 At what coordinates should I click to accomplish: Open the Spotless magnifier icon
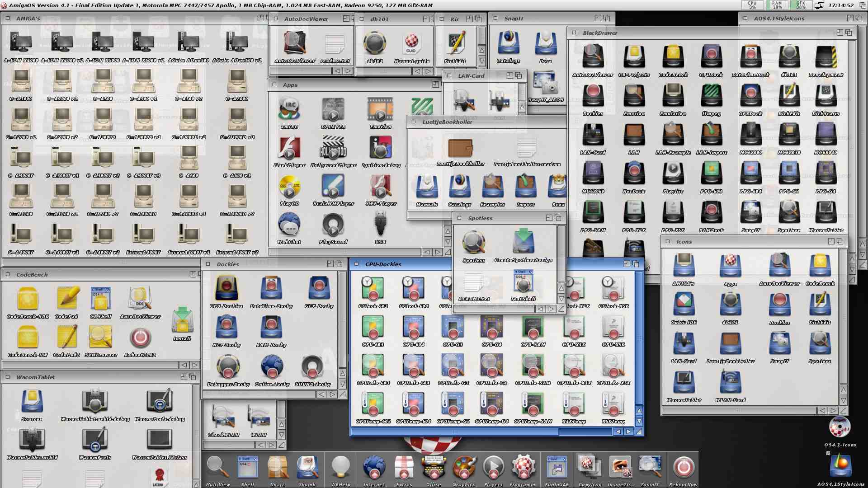point(473,243)
